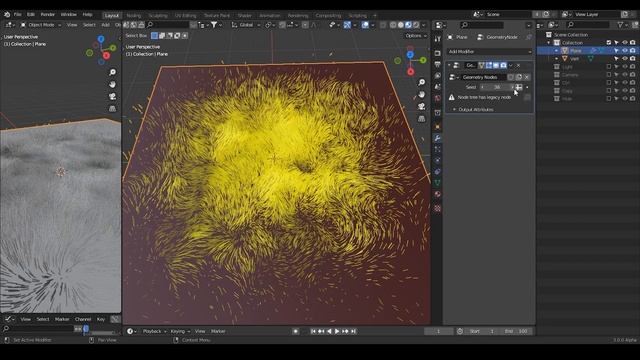
Task: Open the Material properties tab
Action: 438,194
